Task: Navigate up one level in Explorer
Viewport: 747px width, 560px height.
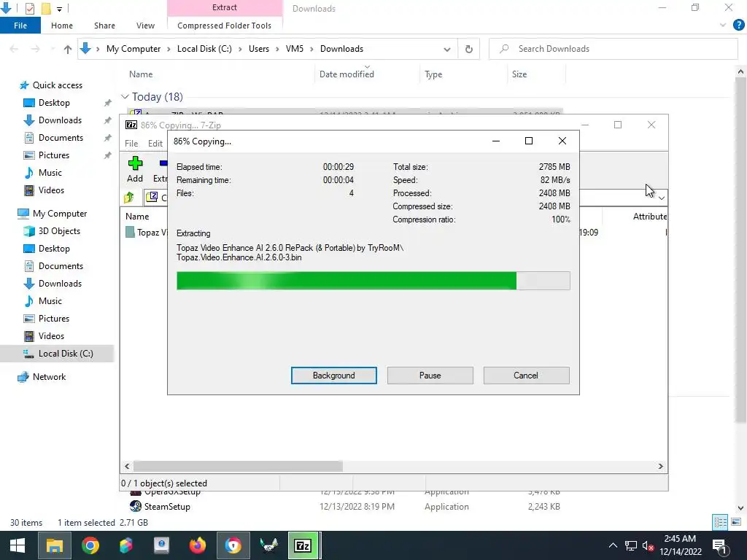Action: tap(67, 49)
